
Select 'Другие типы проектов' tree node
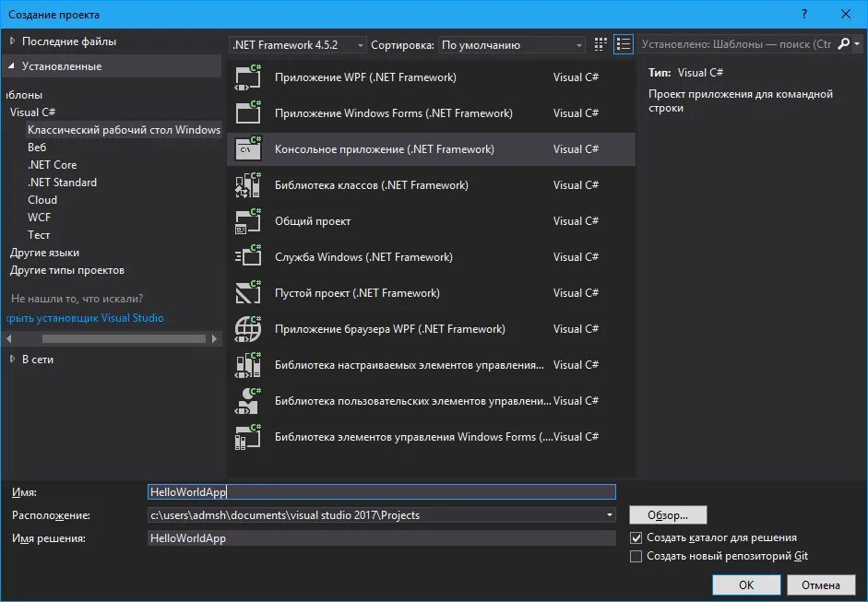[67, 270]
